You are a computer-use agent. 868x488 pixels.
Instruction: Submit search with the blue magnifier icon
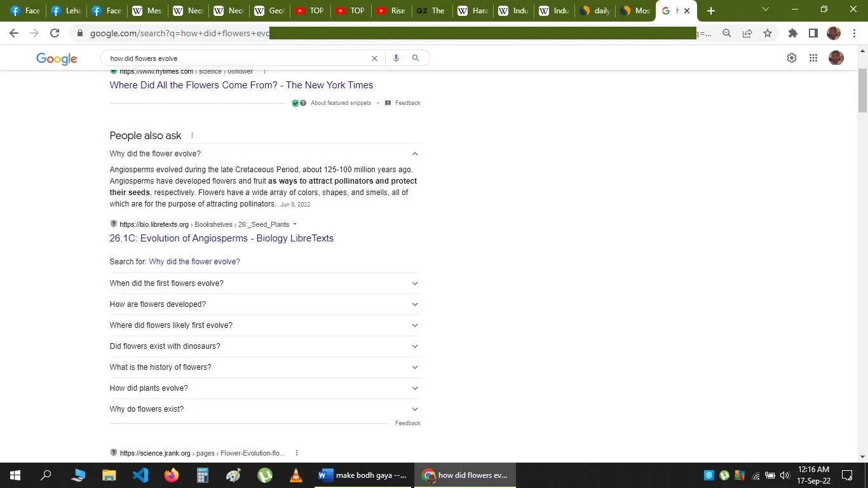coord(416,58)
